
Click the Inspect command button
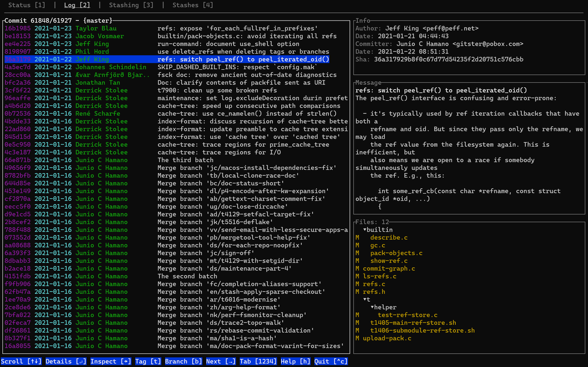pos(111,362)
